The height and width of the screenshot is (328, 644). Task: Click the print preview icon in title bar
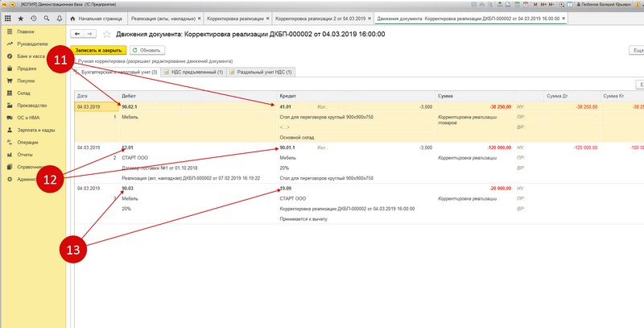tap(489, 4)
